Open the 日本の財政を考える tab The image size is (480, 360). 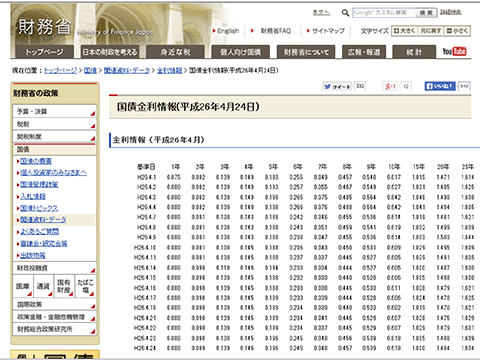(110, 52)
